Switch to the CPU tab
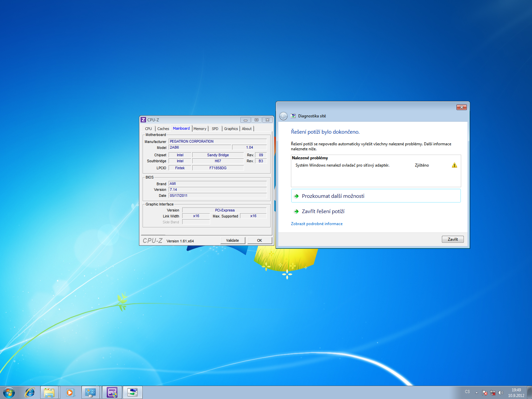 (x=148, y=129)
